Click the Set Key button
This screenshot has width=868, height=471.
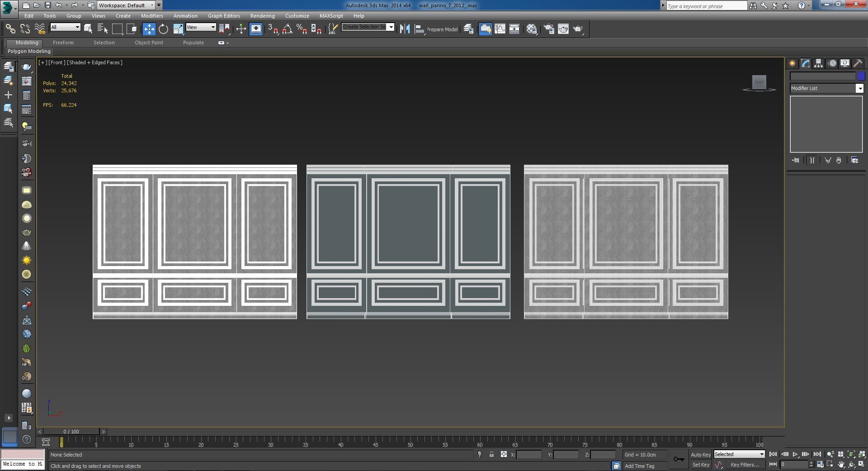701,465
